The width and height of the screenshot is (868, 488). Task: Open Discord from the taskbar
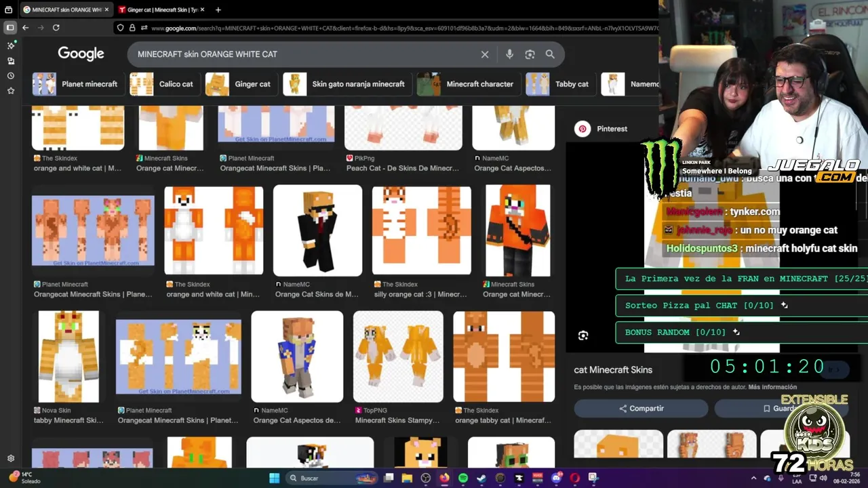(556, 478)
